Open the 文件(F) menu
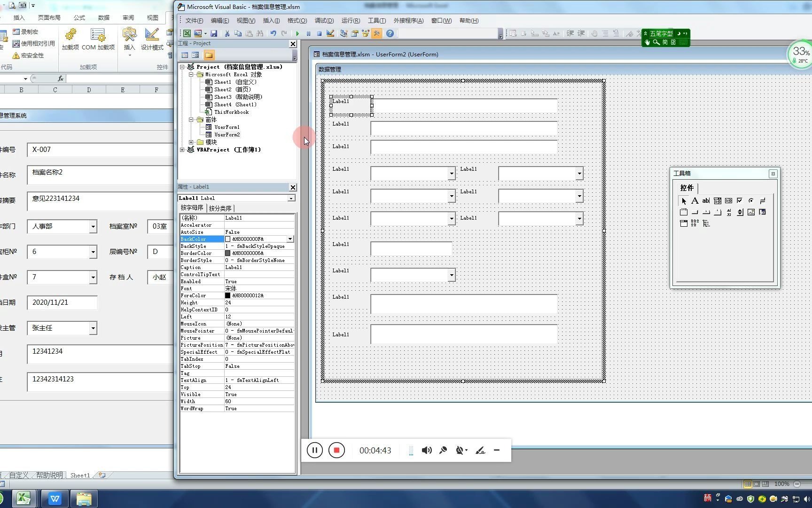The image size is (812, 508). (194, 21)
